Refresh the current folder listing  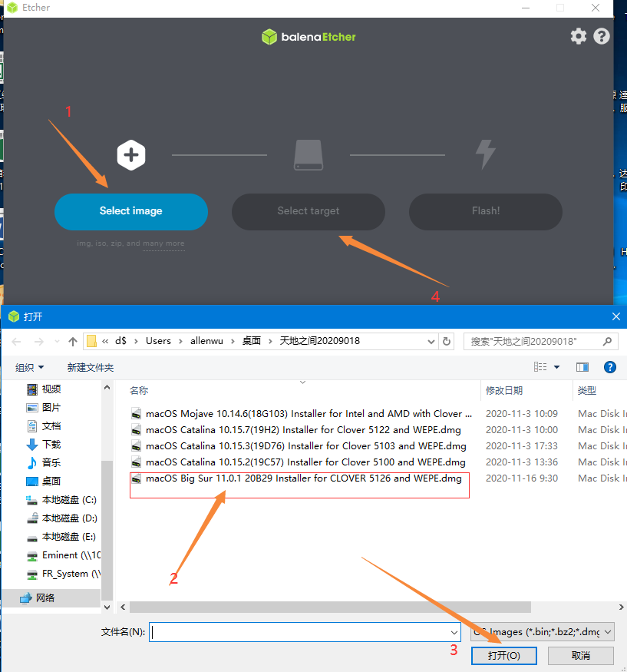tap(447, 341)
